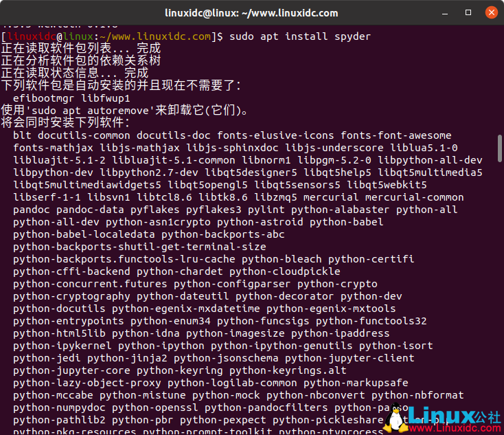Click python-backports-shutil-get-terminal-size
Screen dimensions: 504x435
click(139, 247)
